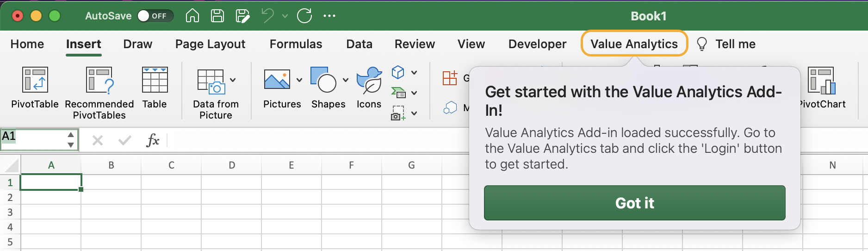Screen dimensions: 868x251
Task: Expand the Shapes dropdown arrow
Action: [346, 80]
